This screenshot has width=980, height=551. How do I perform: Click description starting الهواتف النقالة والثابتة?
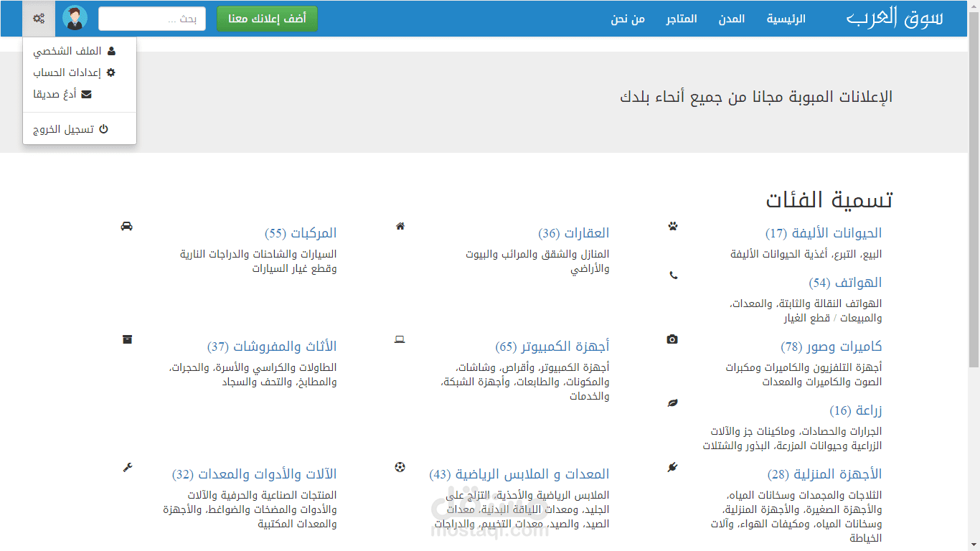click(x=806, y=311)
